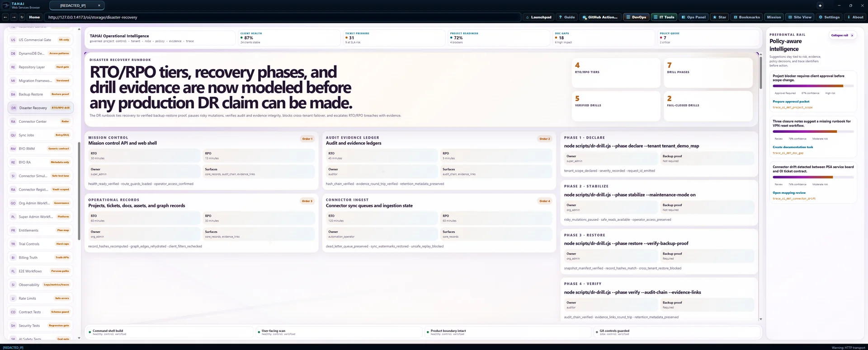Click the PR icon for Entitlements
Screen dimensions: 868x350
(x=13, y=230)
